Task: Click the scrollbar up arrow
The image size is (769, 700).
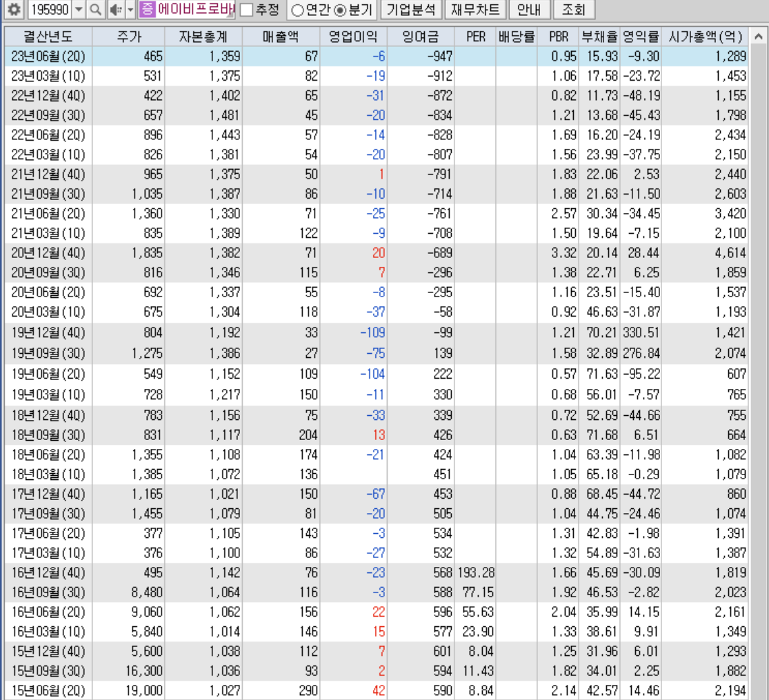Action: point(758,37)
